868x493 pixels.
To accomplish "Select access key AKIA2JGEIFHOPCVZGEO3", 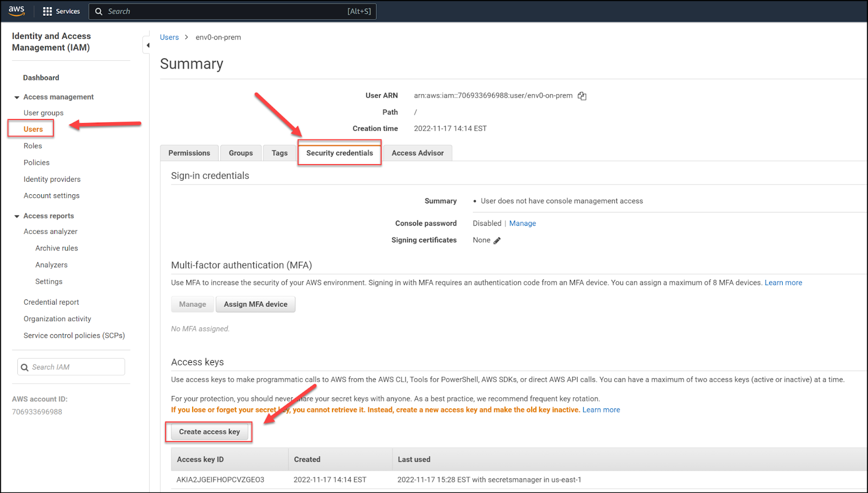I will (220, 480).
